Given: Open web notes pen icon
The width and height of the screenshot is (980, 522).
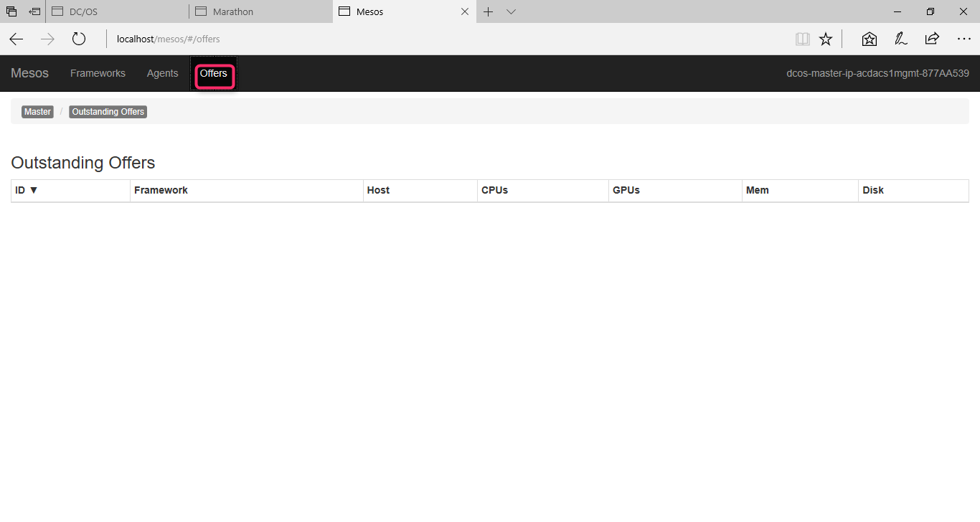Looking at the screenshot, I should point(901,39).
